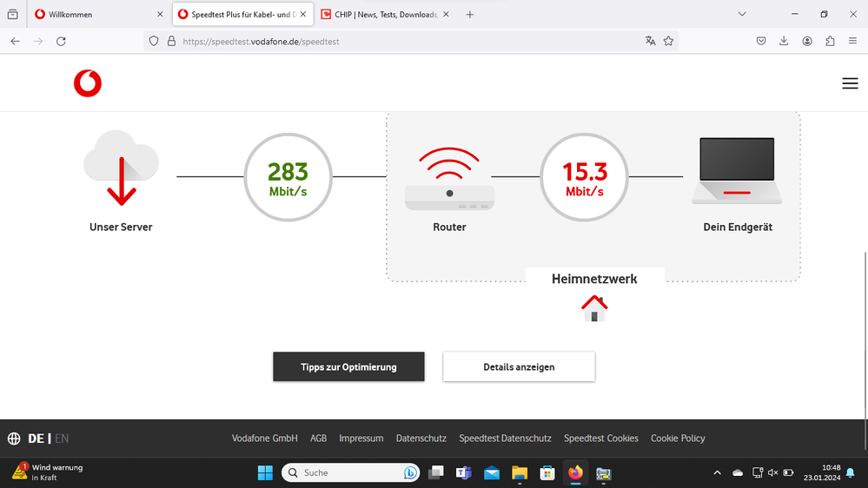Open Firefox application menu
868x488 pixels.
click(852, 41)
